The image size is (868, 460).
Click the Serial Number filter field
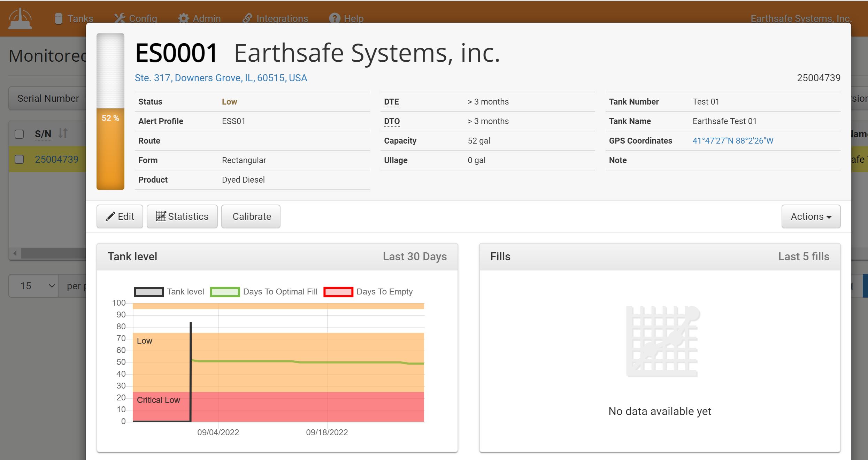[x=48, y=99]
